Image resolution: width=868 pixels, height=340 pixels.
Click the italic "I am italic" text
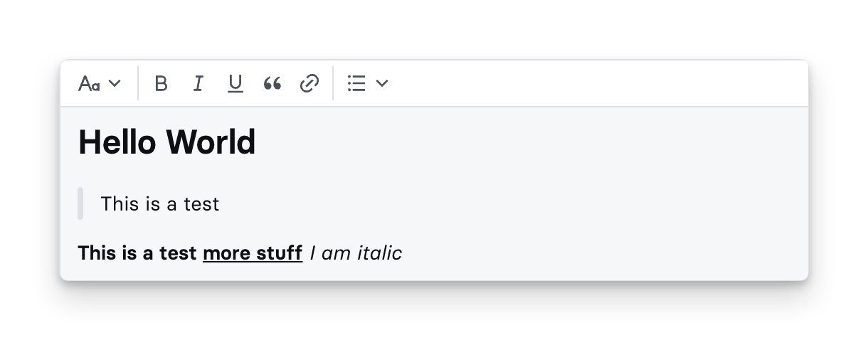pos(356,253)
